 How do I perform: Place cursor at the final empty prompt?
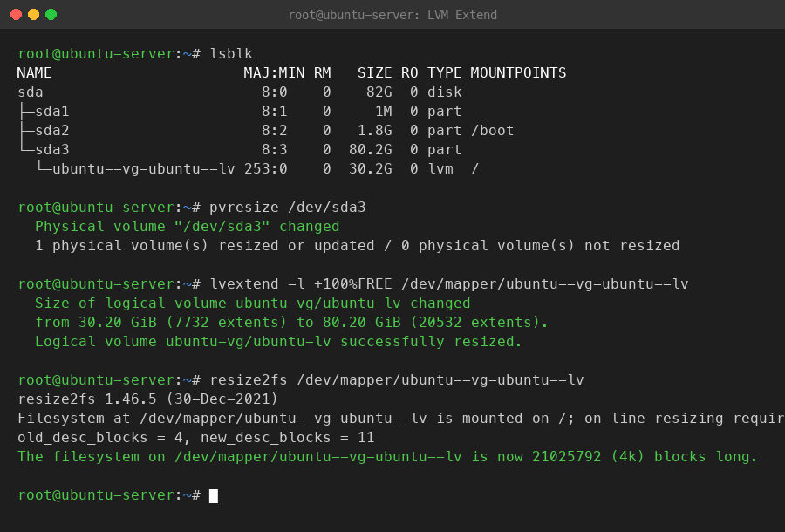coord(214,495)
